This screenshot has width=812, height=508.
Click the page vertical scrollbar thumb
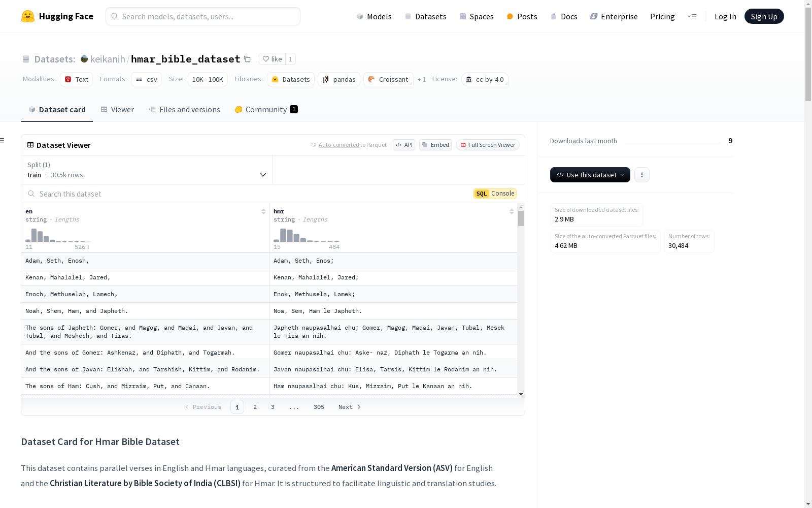click(x=808, y=55)
